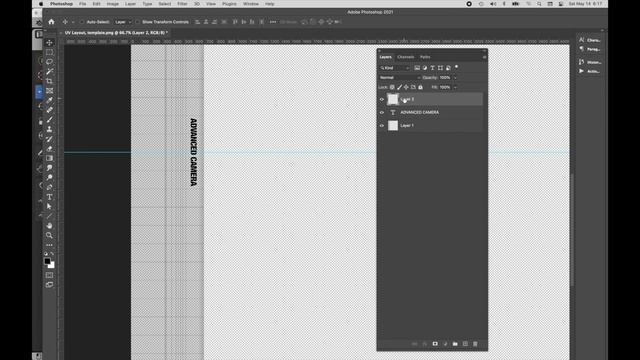Filter for adjustment layers icon
Viewport: 640px width, 360px height.
click(425, 68)
